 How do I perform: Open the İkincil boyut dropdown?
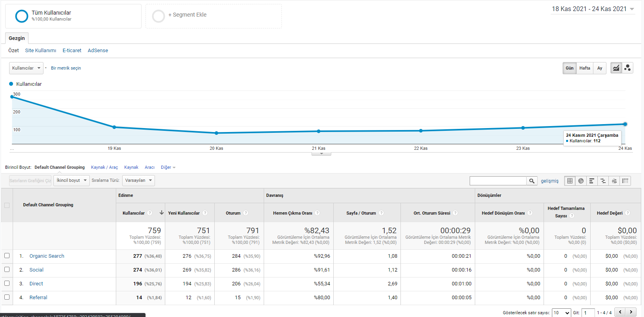click(71, 180)
